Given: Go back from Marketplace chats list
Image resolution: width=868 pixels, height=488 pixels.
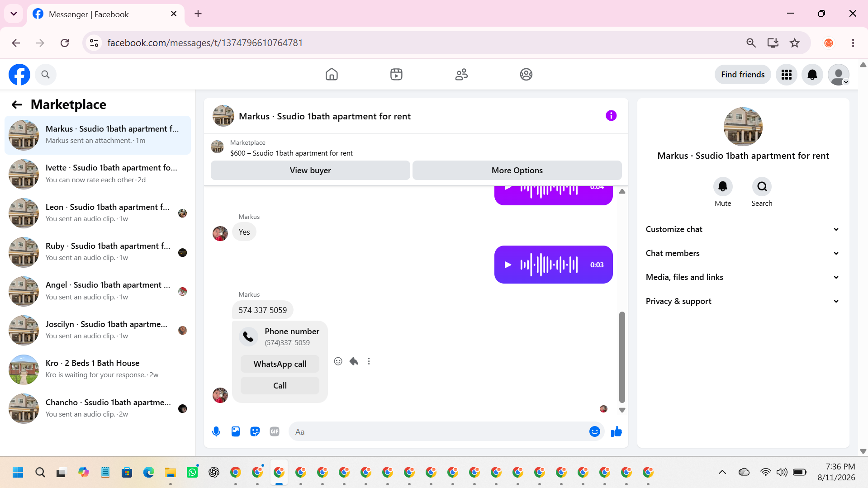Looking at the screenshot, I should click(x=17, y=105).
